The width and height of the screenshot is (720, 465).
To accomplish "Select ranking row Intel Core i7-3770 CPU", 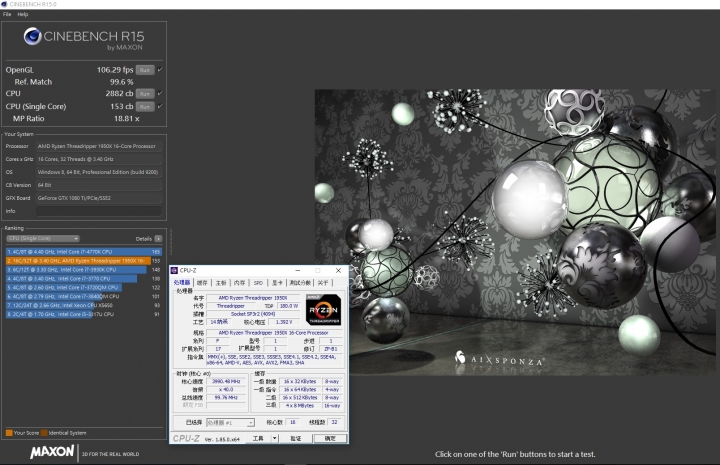I will [84, 279].
